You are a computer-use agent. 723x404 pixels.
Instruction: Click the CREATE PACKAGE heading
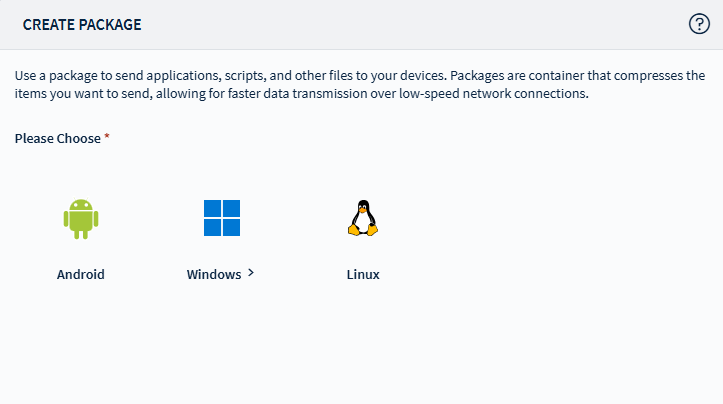pyautogui.click(x=82, y=24)
